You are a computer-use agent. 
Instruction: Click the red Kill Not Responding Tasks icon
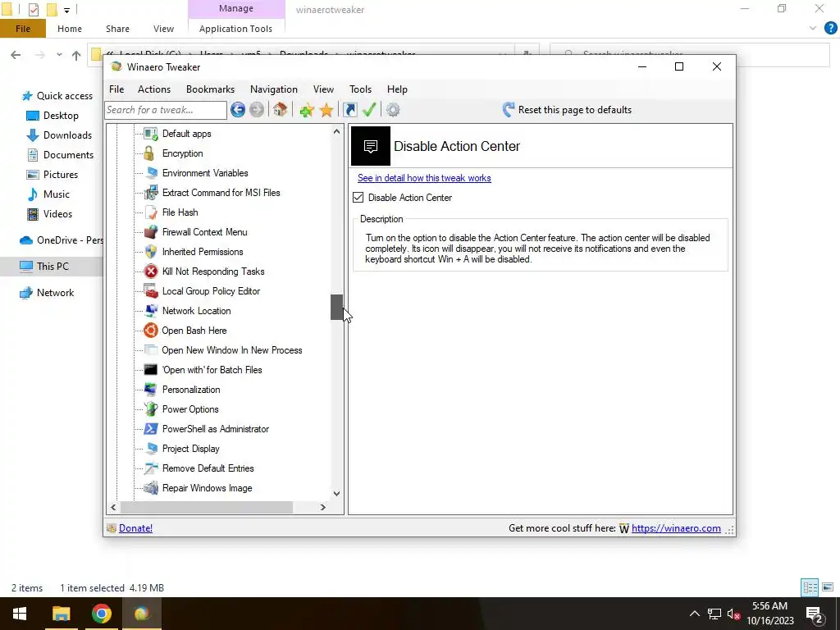151,272
